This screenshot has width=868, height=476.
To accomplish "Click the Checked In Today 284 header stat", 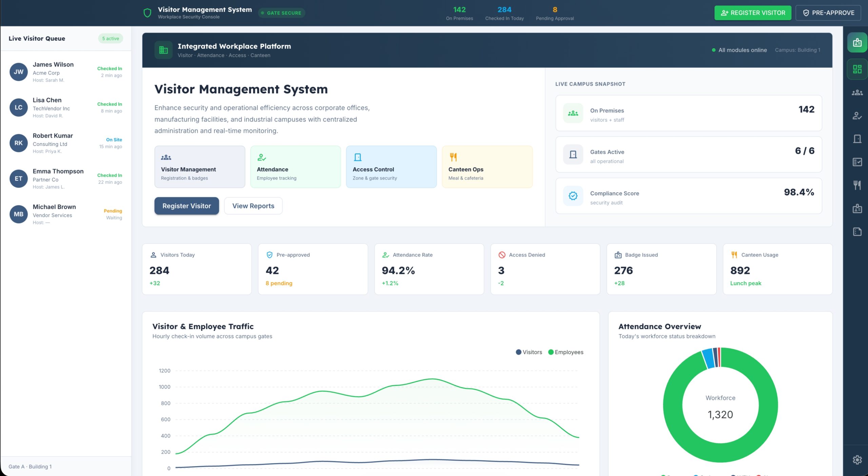I will coord(504,14).
